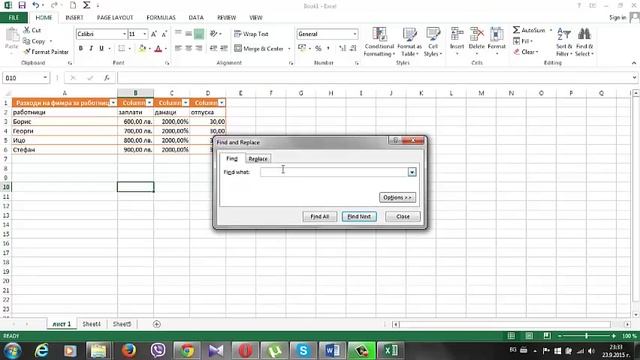
Task: Open filter dropdown in header cell C1
Action: tap(186, 103)
